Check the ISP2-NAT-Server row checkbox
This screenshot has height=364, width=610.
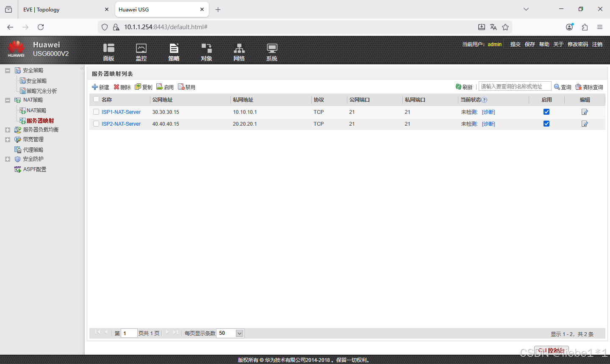(x=96, y=124)
